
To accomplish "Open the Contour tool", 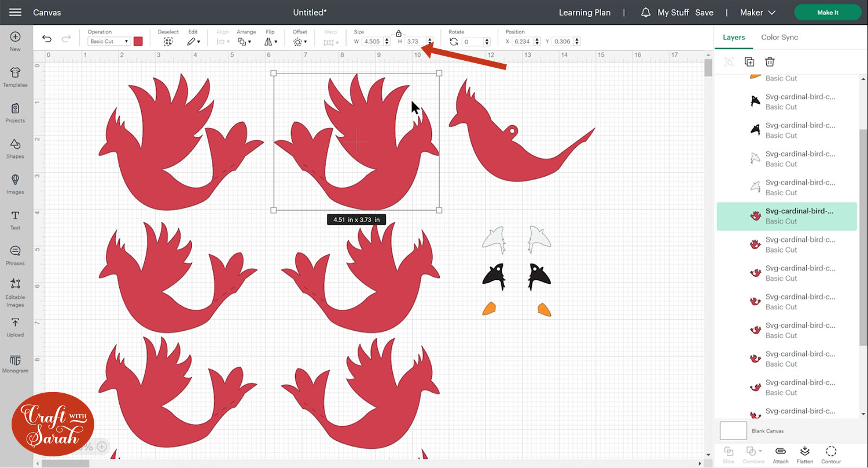I will (831, 455).
